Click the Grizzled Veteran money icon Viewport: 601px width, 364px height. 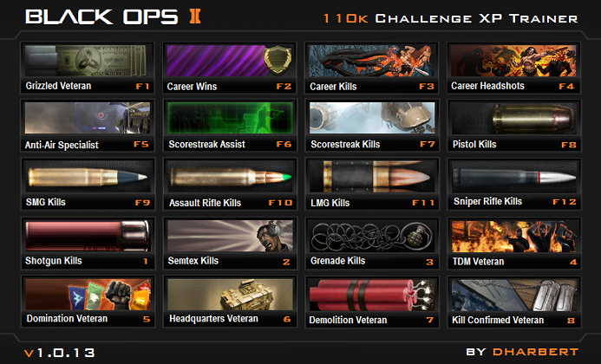pos(88,61)
